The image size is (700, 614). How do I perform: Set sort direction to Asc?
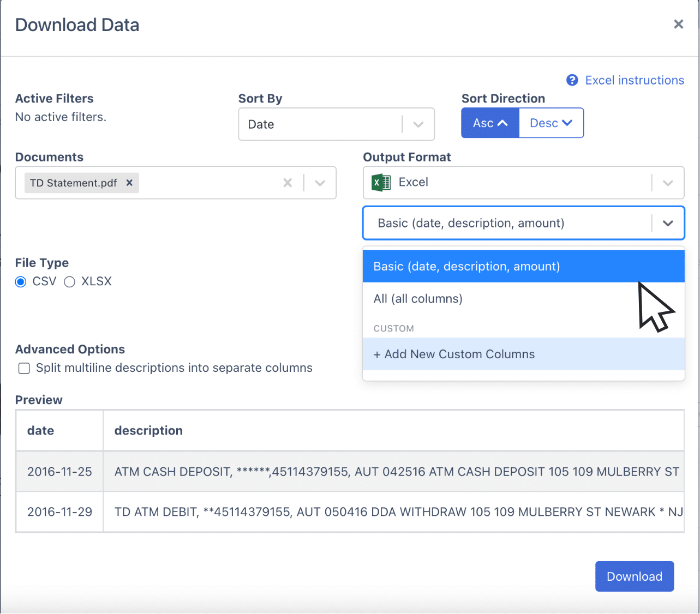point(490,123)
